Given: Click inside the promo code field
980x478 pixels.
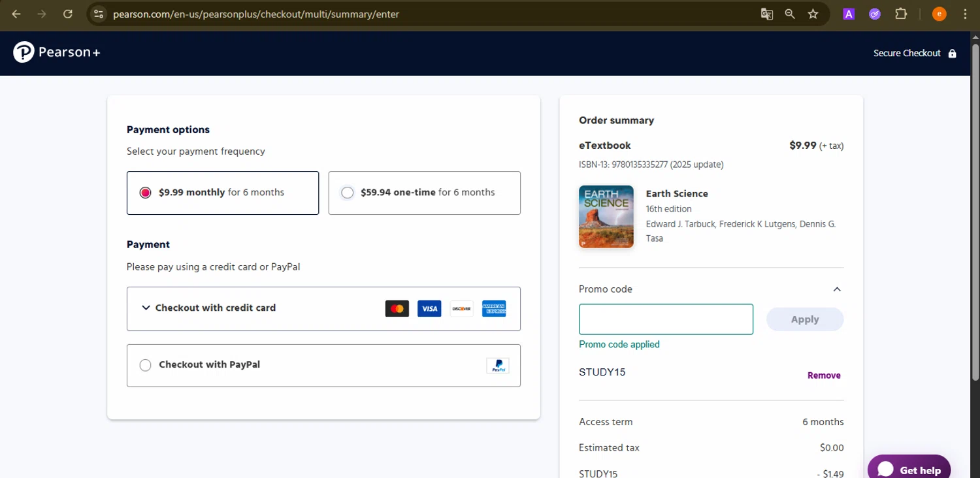Looking at the screenshot, I should 666,319.
